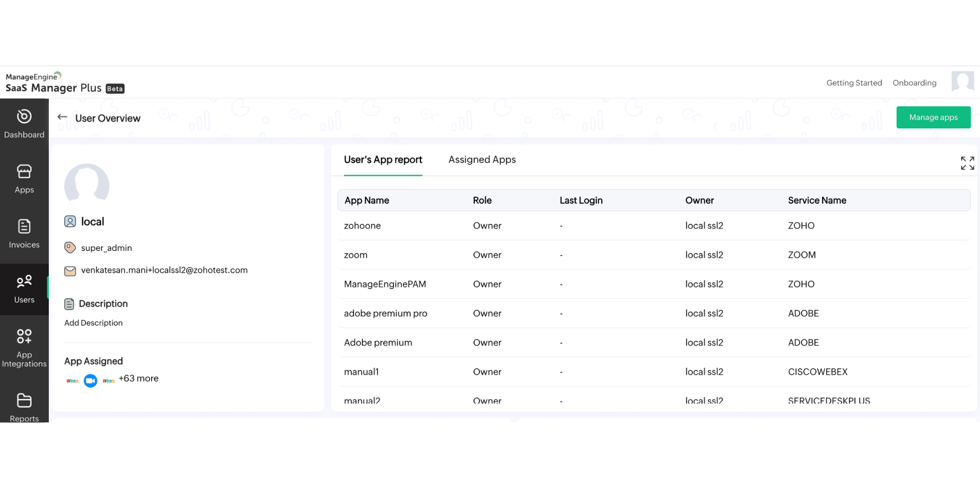Click the CISCOWEBEX service name cell
The height and width of the screenshot is (488, 980).
(x=818, y=372)
